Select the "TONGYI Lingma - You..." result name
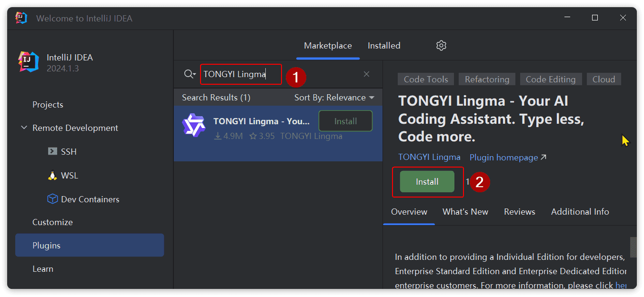 [262, 121]
